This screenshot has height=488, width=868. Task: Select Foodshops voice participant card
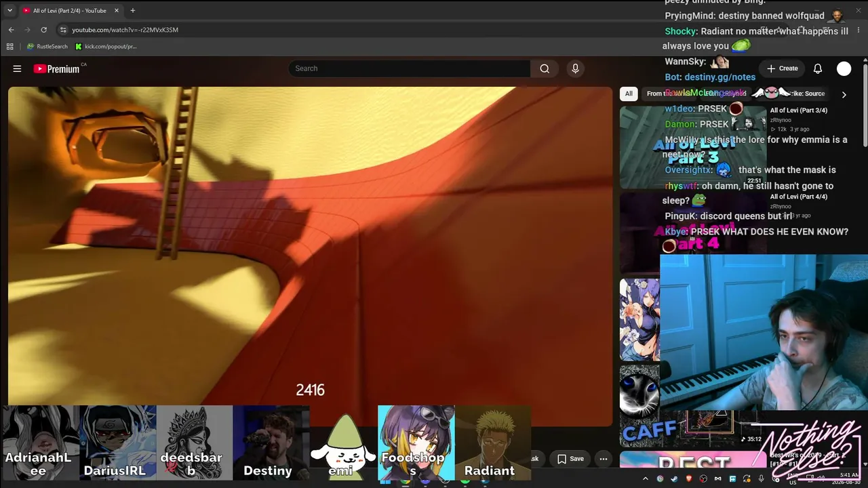click(416, 443)
